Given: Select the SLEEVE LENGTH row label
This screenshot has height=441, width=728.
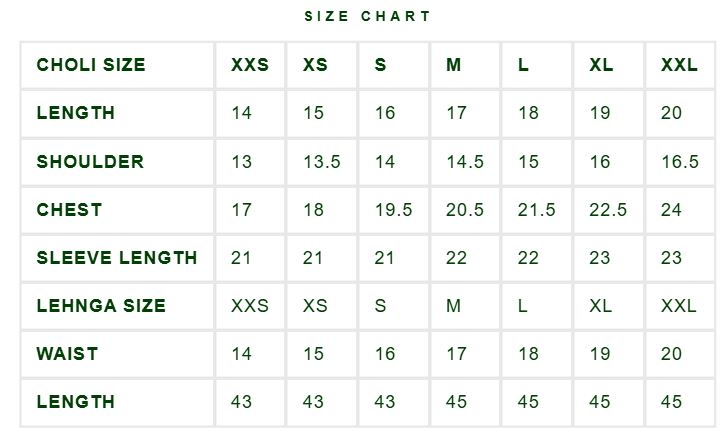Looking at the screenshot, I should click(117, 258).
